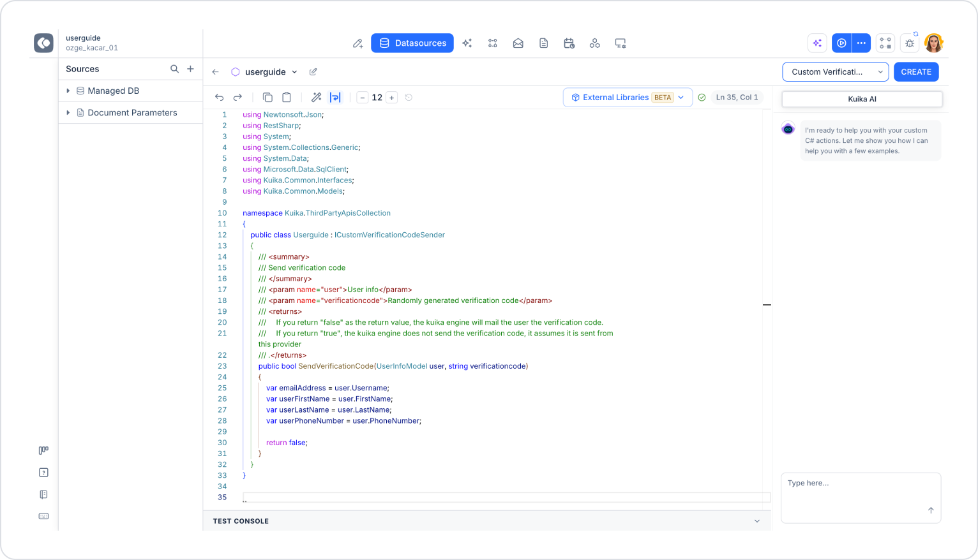Image resolution: width=978 pixels, height=560 pixels.
Task: Click the redo arrow in editor toolbar
Action: point(237,98)
